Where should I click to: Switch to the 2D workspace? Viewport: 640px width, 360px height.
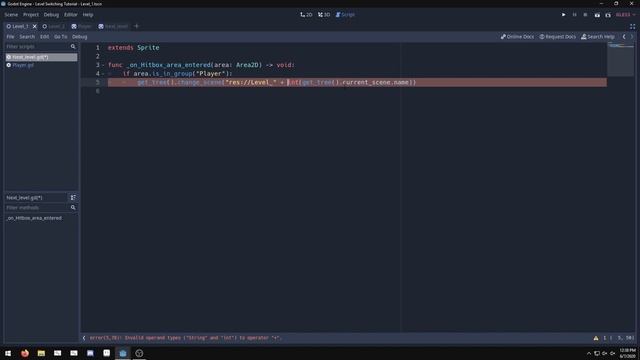(306, 15)
